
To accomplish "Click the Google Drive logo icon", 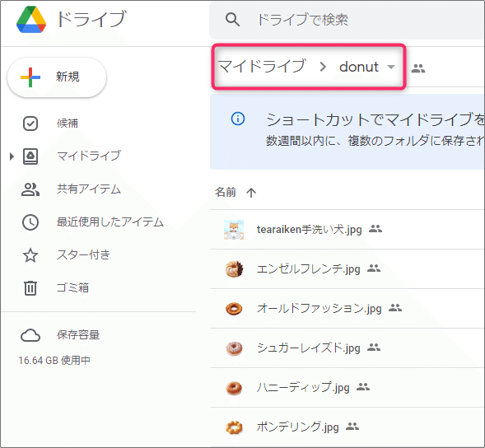I will (x=31, y=20).
